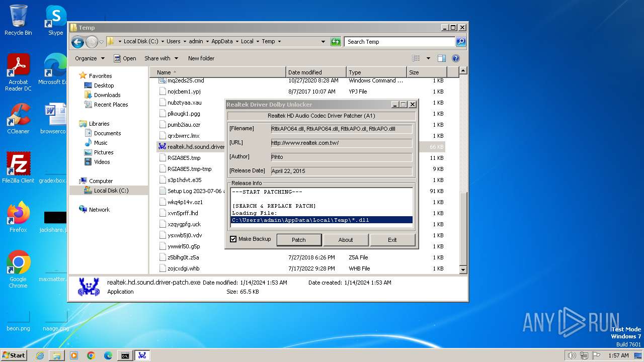Open Recycle Bin desktop icon
The height and width of the screenshot is (362, 644).
coord(18,20)
